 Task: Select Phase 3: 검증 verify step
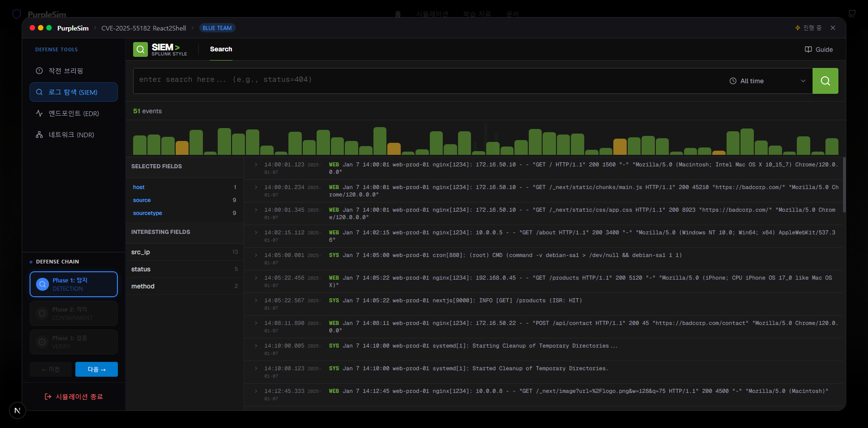(73, 342)
